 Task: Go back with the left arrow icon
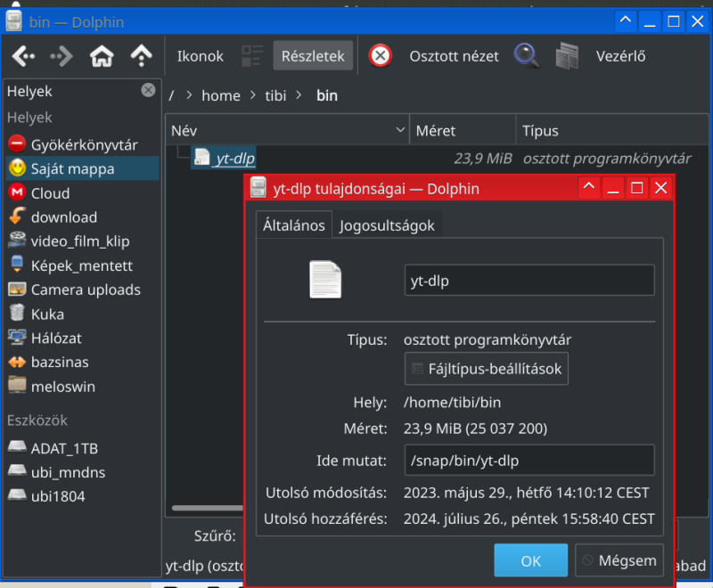point(24,56)
